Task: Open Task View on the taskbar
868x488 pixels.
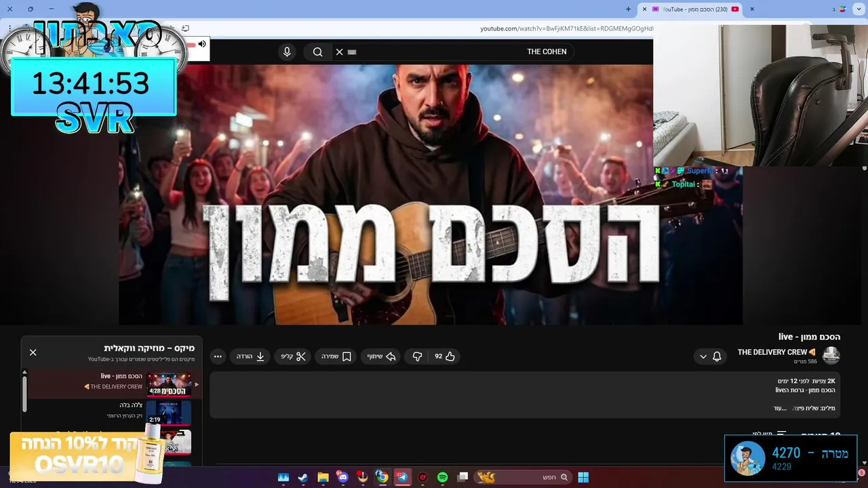Action: tap(462, 477)
